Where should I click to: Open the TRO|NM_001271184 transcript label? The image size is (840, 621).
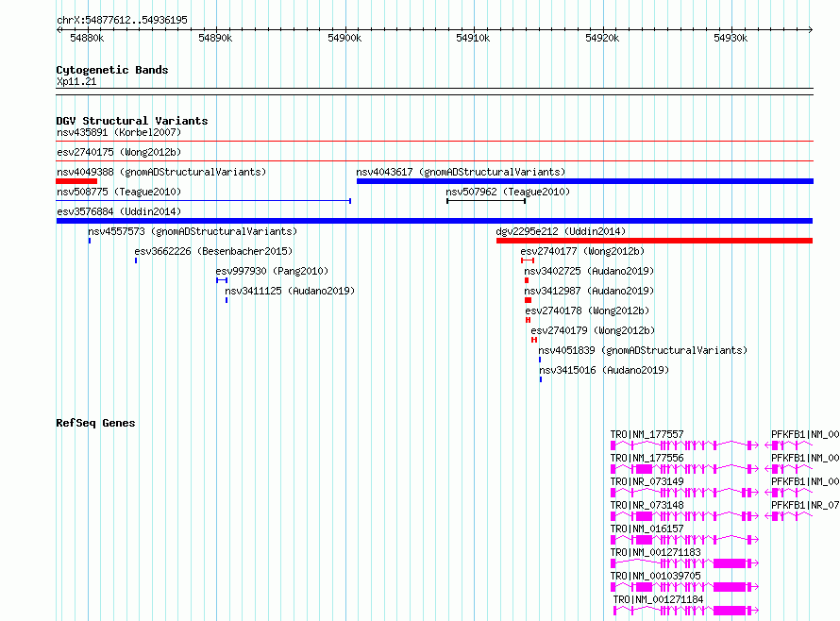click(x=659, y=599)
